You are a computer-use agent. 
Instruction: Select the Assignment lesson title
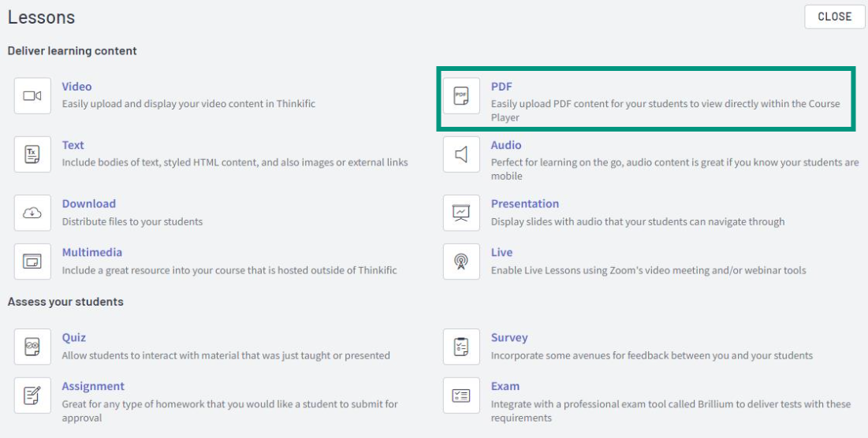click(93, 386)
